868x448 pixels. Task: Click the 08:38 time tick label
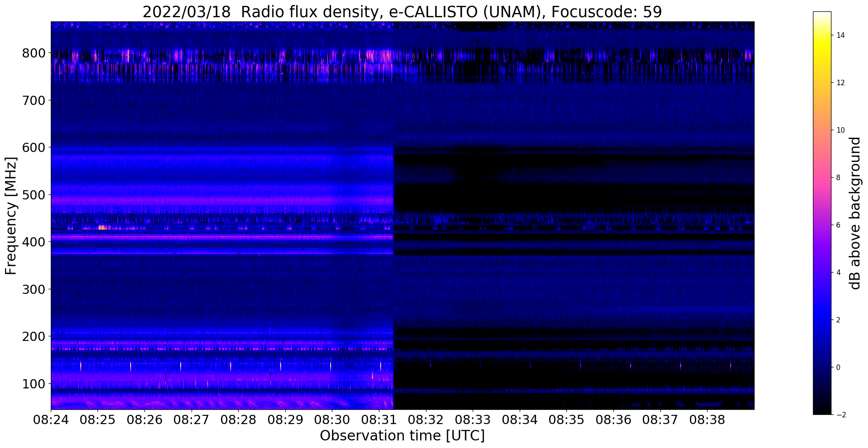click(x=707, y=420)
